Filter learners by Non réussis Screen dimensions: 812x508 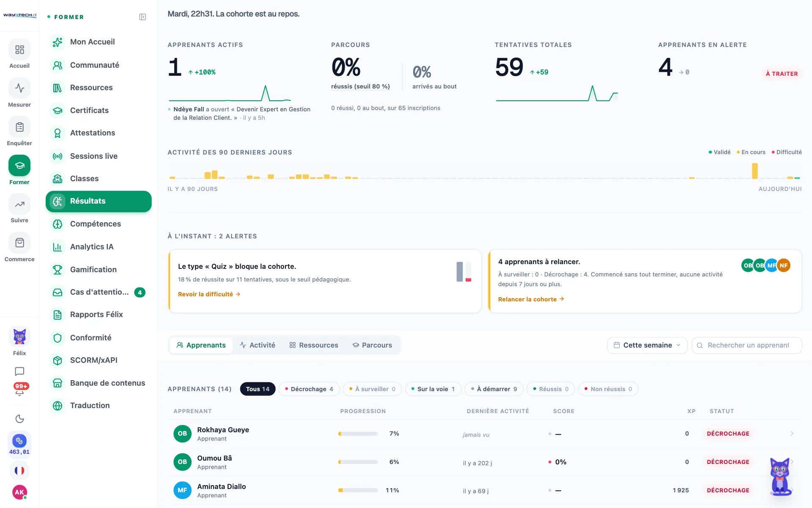[608, 389]
